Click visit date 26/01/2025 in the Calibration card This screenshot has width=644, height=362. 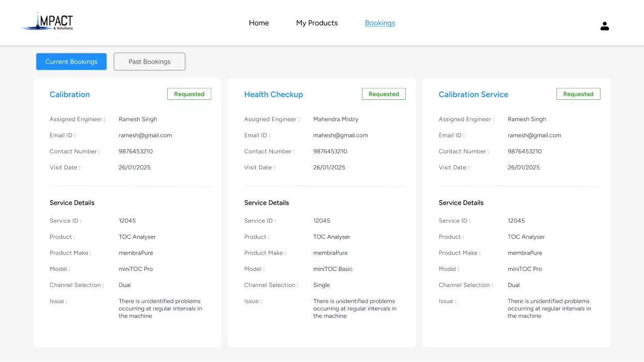(135, 167)
